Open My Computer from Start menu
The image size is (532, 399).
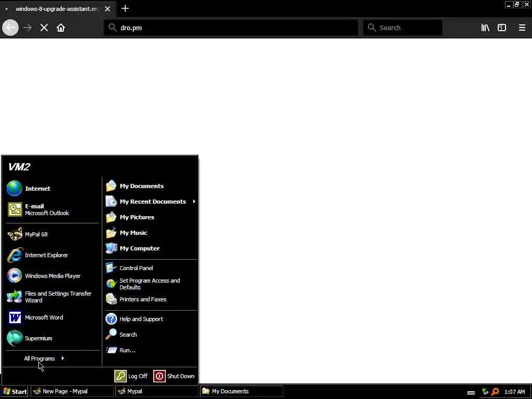[x=151, y=248]
